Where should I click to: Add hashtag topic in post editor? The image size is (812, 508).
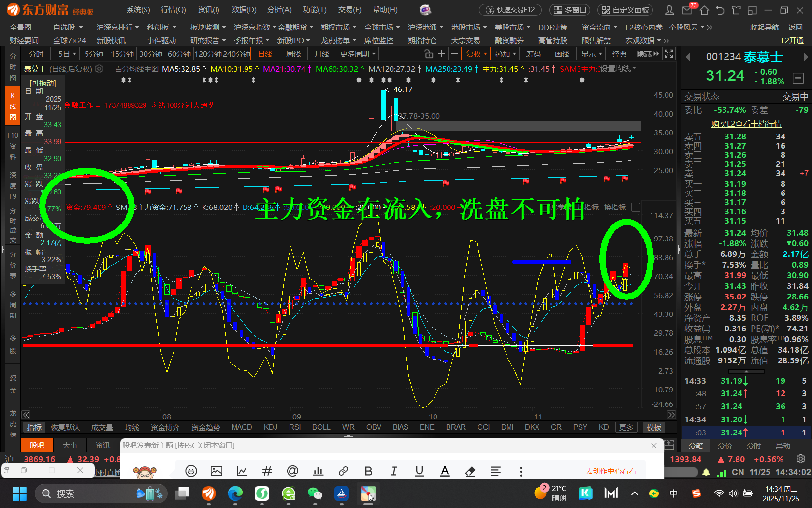(267, 471)
